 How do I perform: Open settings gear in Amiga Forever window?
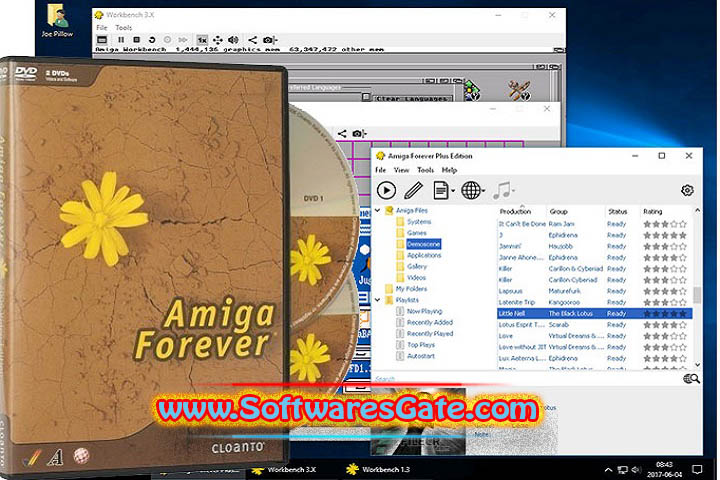[x=687, y=190]
